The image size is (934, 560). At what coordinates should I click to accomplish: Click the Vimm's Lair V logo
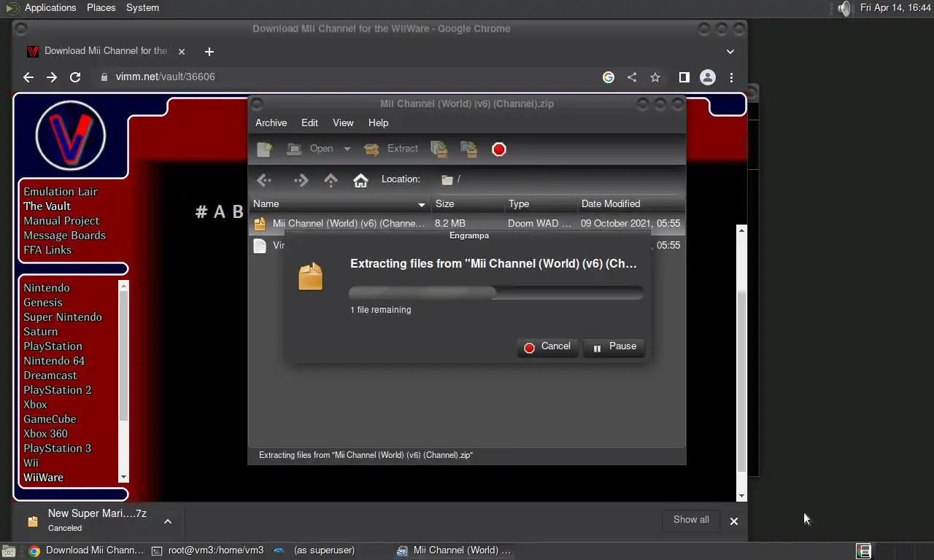(71, 136)
